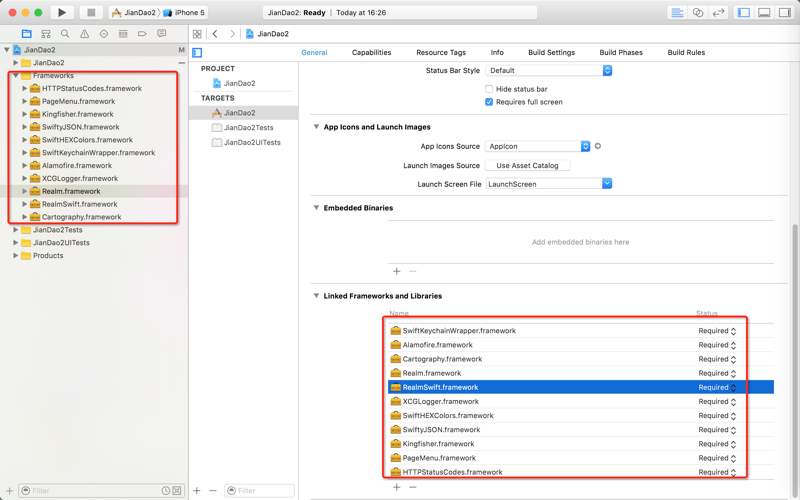
Task: Switch to Build Rules tab
Action: click(x=686, y=53)
